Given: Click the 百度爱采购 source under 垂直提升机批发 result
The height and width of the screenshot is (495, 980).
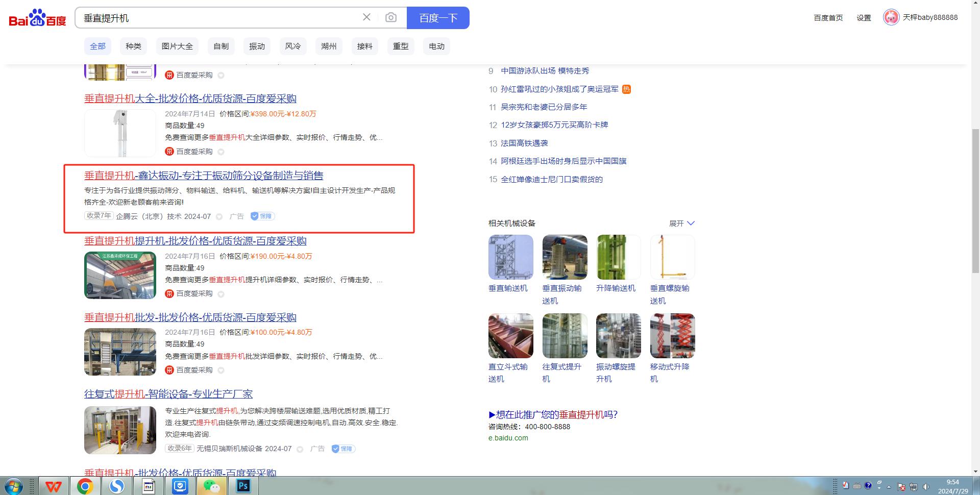Looking at the screenshot, I should 194,370.
